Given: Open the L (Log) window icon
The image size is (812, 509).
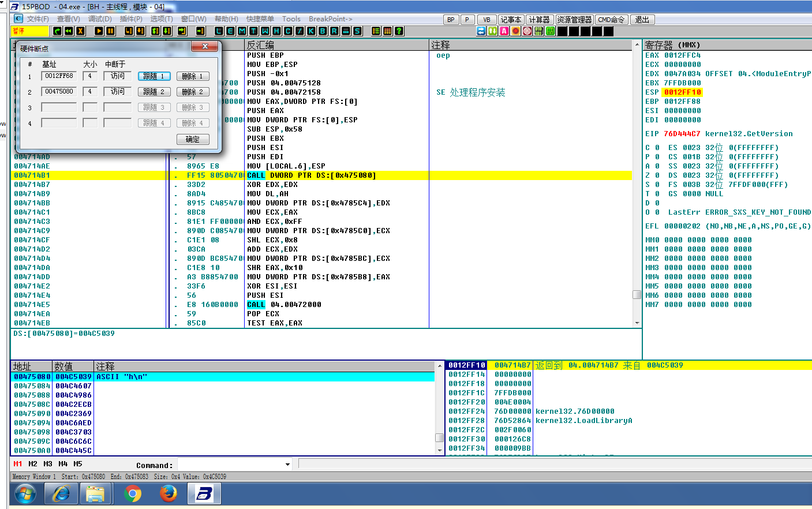Looking at the screenshot, I should [219, 31].
